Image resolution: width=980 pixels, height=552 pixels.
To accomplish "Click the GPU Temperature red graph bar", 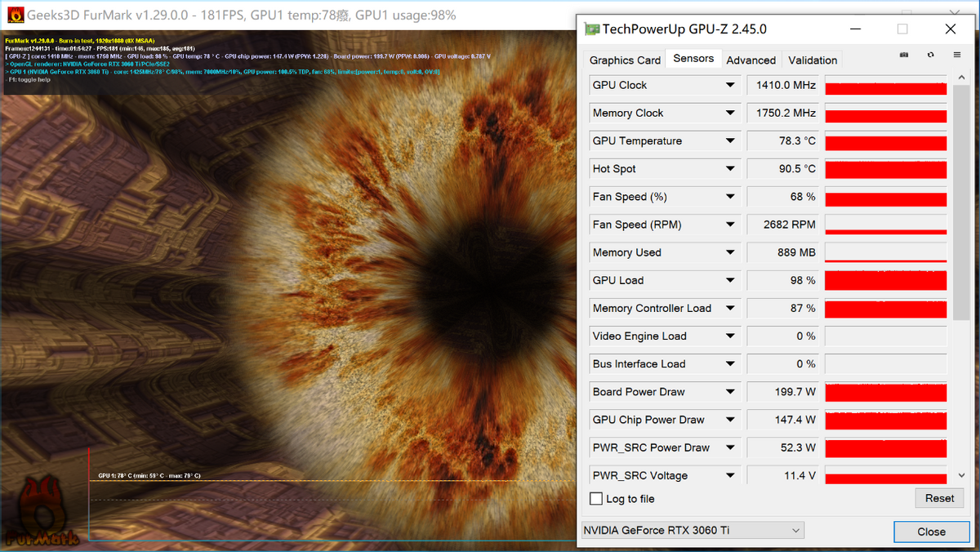I will [885, 142].
